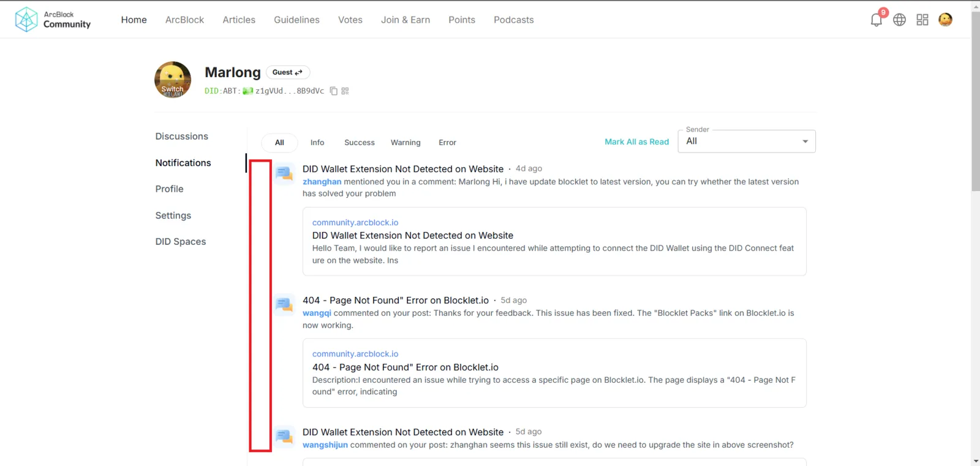Go to the Home menu
This screenshot has height=466, width=980.
coord(134,20)
